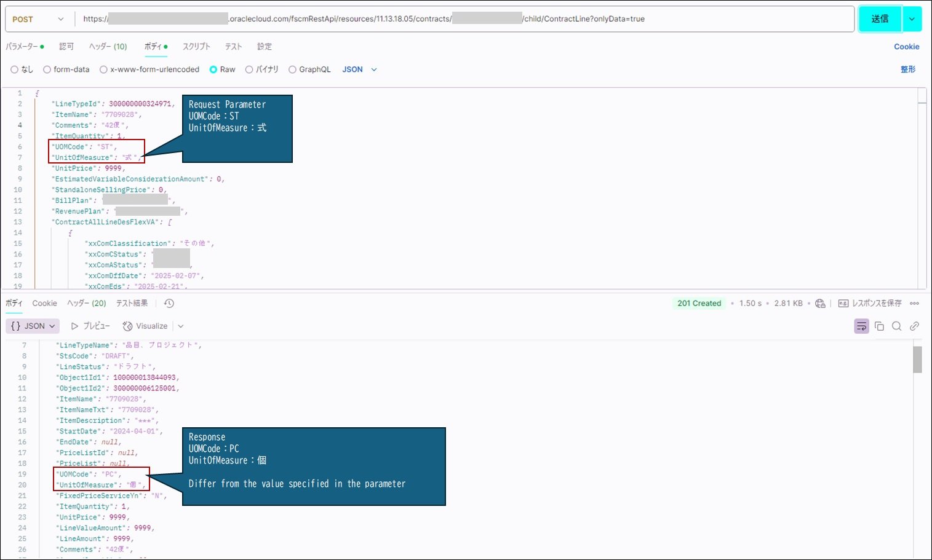932x560 pixels.
Task: Switch to the ヘッダー (10) request tab
Action: 108,46
